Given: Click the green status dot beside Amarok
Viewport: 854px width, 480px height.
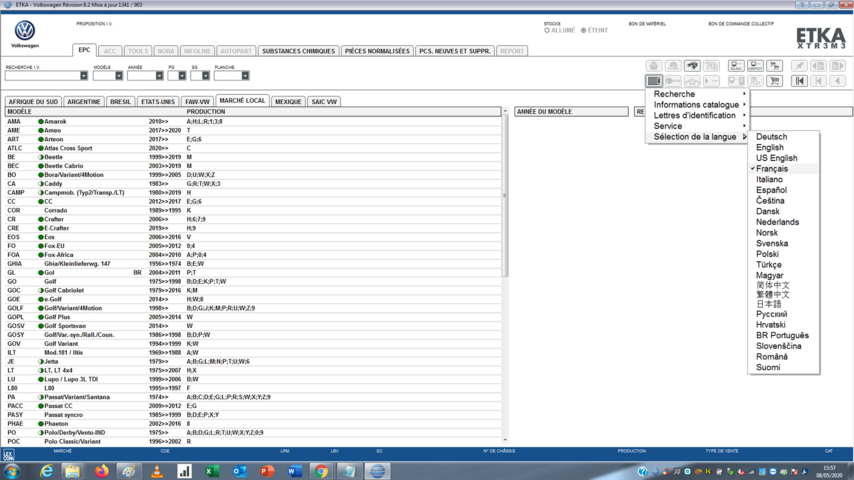Looking at the screenshot, I should (x=41, y=121).
